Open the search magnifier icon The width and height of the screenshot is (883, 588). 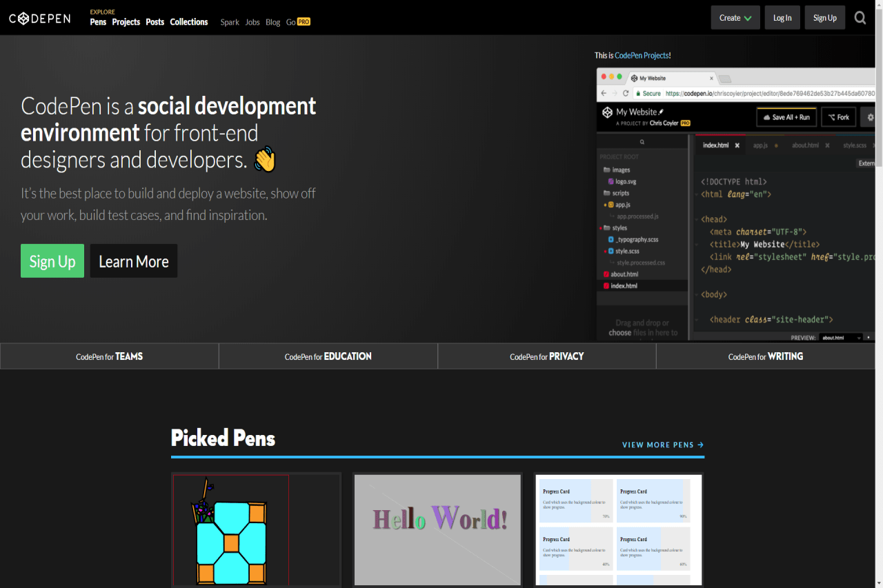(860, 18)
